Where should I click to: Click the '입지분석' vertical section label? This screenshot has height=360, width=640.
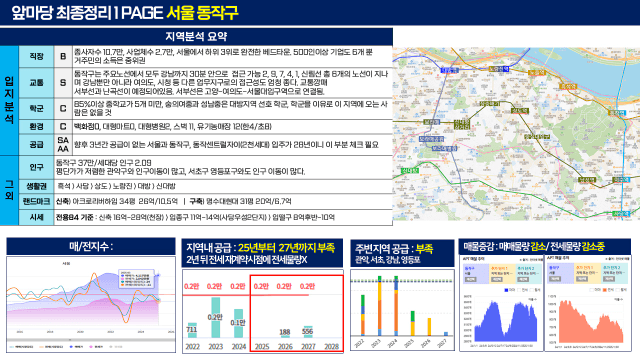[x=9, y=100]
